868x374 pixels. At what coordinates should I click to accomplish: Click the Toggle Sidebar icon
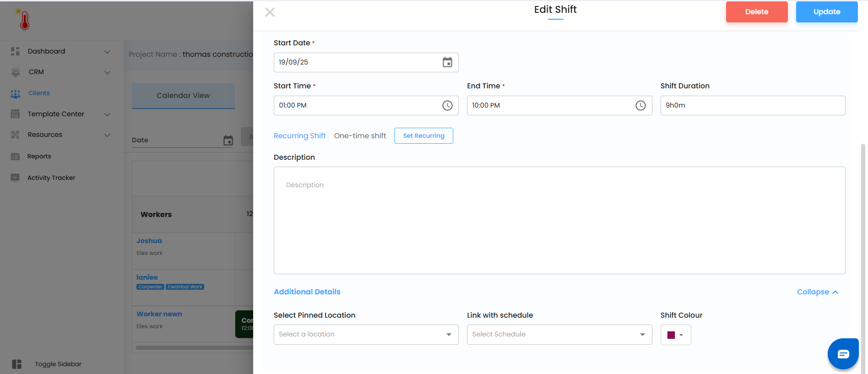pyautogui.click(x=17, y=364)
